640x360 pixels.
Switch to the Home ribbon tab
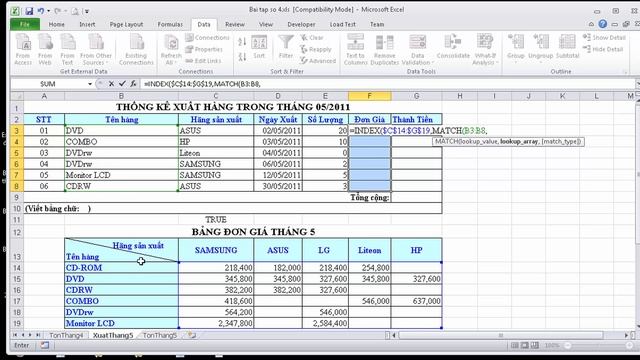pyautogui.click(x=57, y=24)
